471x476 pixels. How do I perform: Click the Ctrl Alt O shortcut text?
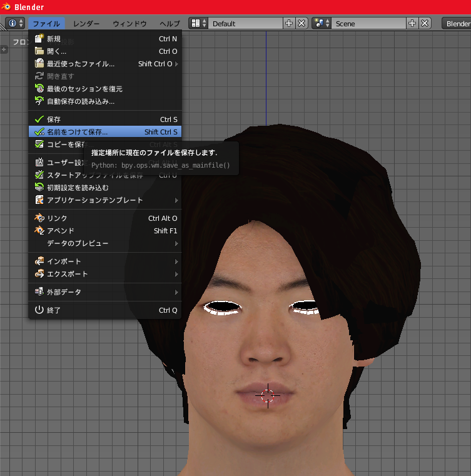click(163, 218)
